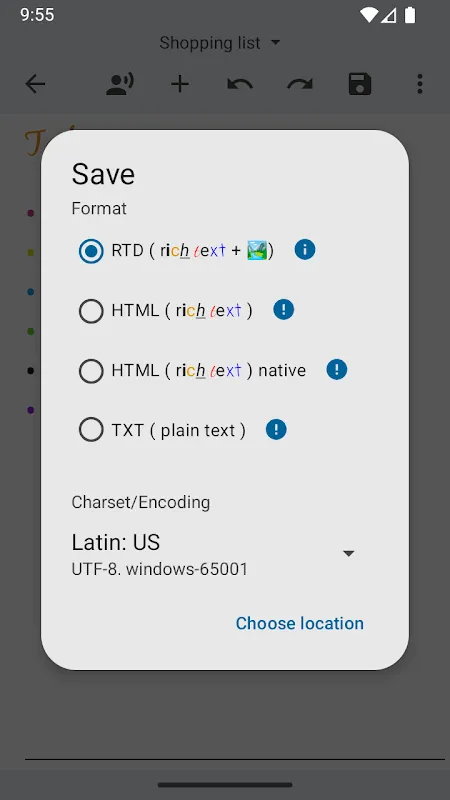This screenshot has width=450, height=800.
Task: Expand the Shopping list title dropdown
Action: tap(220, 43)
